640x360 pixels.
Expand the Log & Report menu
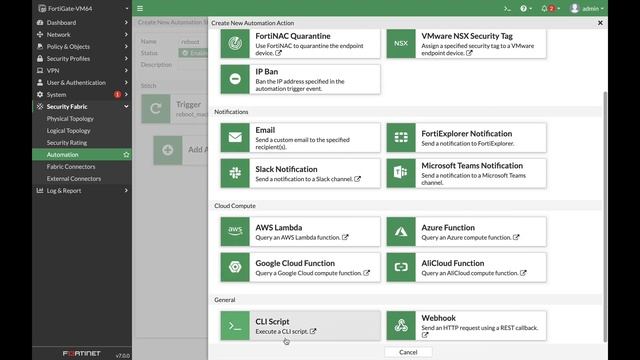click(x=82, y=191)
